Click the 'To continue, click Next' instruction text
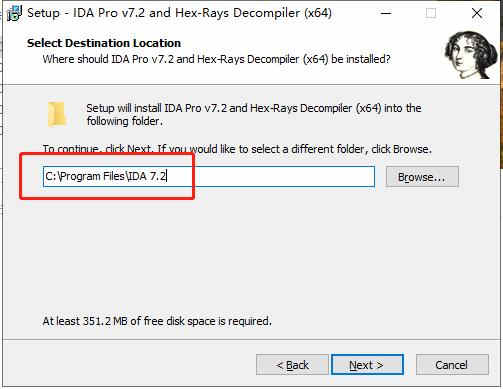Screen dimensions: 503x389 pyautogui.click(x=237, y=149)
